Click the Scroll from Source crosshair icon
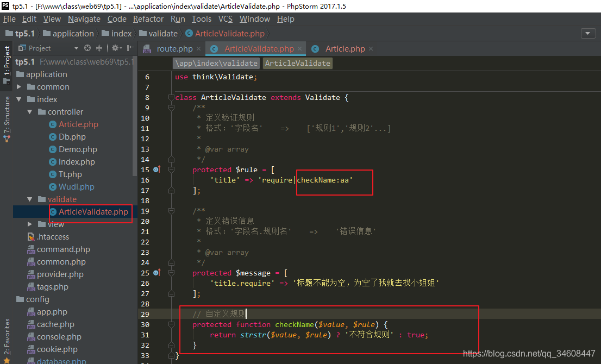 click(87, 48)
